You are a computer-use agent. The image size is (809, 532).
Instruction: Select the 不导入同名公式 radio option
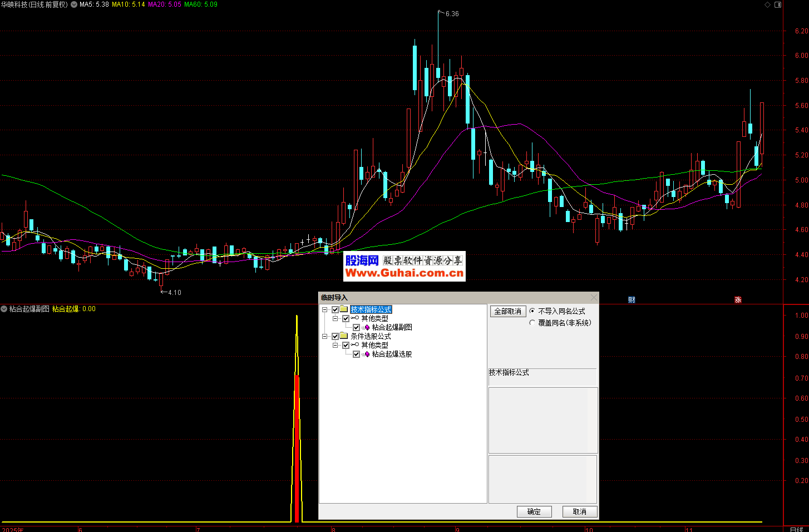click(532, 311)
